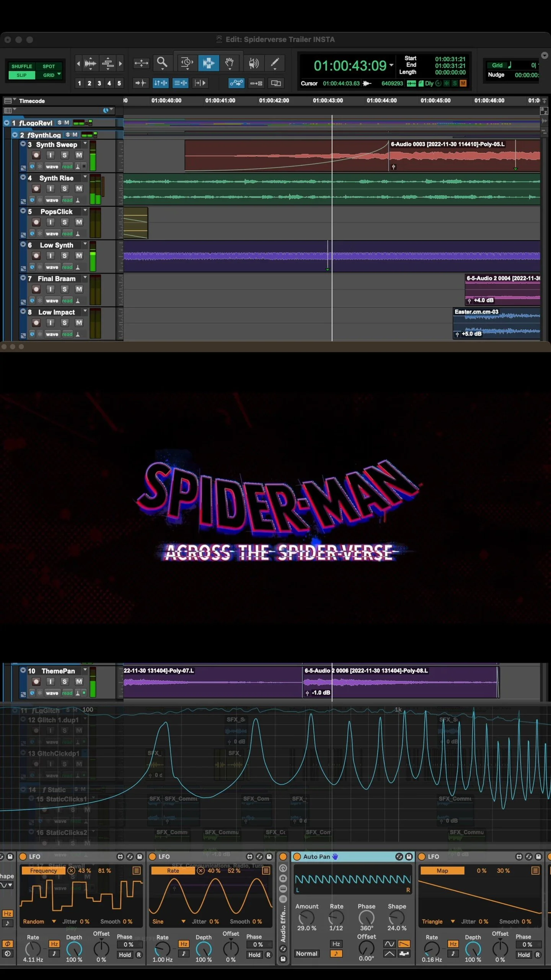
Task: Select the triangle shape in Auto Pan
Action: 390,953
